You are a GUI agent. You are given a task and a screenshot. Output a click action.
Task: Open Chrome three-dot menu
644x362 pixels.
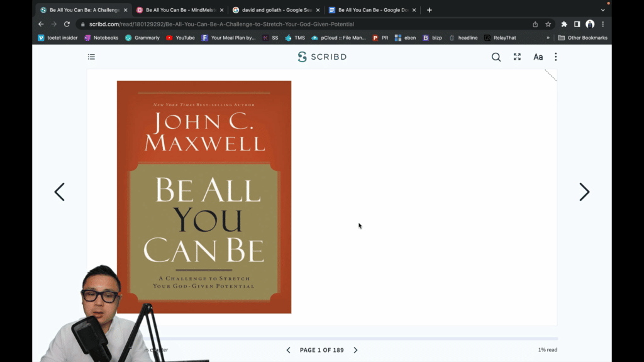click(x=603, y=25)
